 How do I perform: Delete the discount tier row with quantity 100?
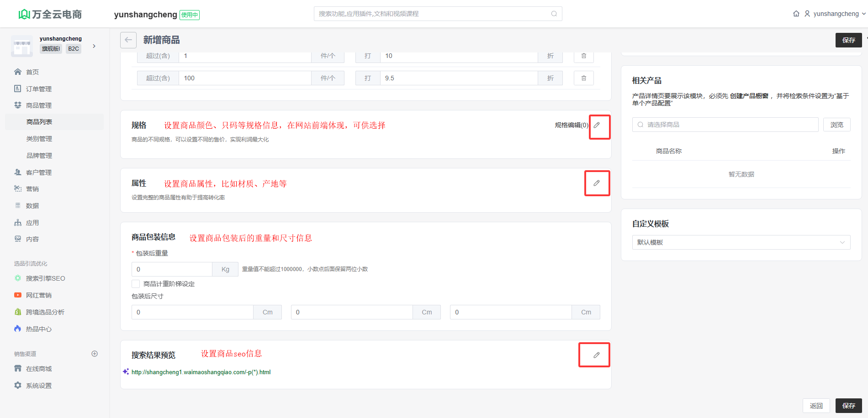[583, 78]
